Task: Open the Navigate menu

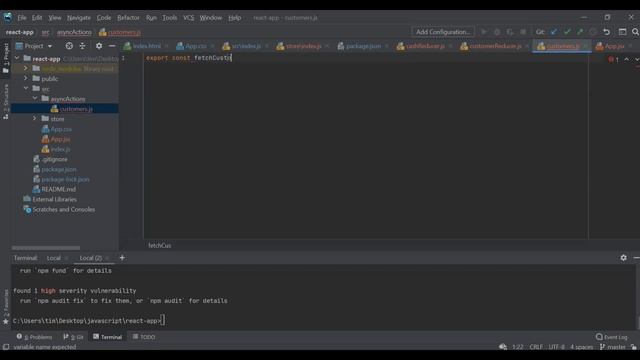Action: [x=79, y=18]
